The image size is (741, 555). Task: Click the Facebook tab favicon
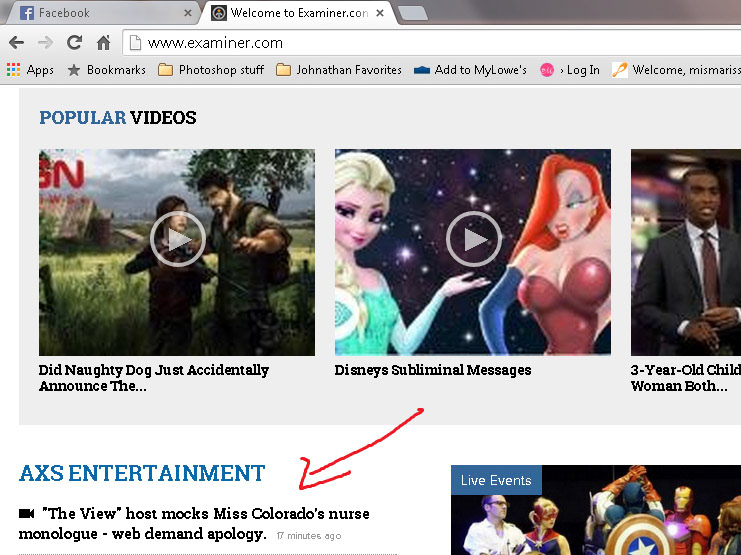[x=27, y=13]
